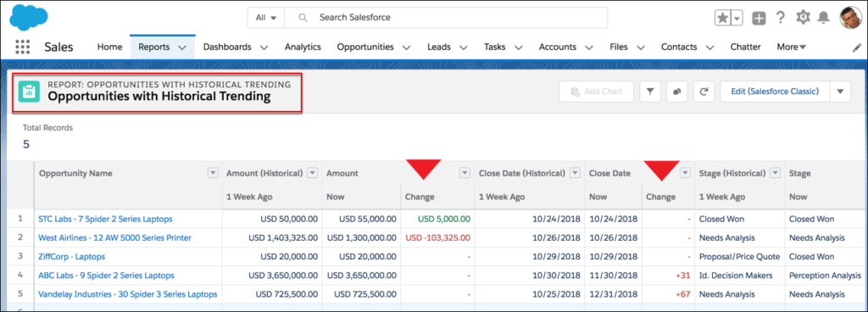Click the Global Actions plus icon
The height and width of the screenshot is (312, 868).
tap(759, 18)
